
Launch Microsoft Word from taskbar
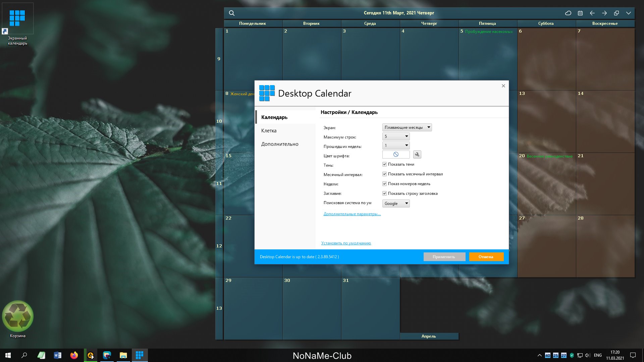58,355
